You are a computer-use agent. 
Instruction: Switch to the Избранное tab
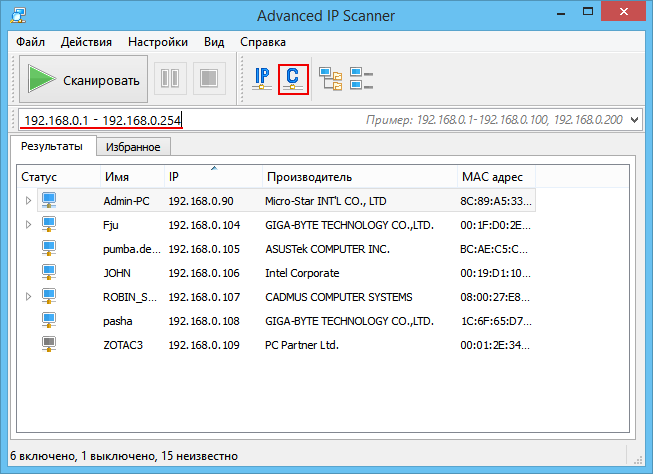pyautogui.click(x=132, y=147)
